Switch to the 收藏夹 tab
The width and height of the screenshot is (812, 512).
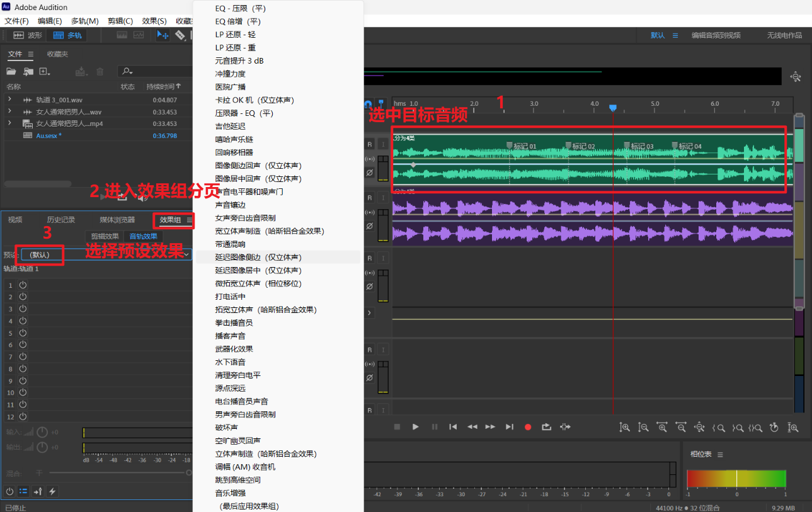click(57, 54)
